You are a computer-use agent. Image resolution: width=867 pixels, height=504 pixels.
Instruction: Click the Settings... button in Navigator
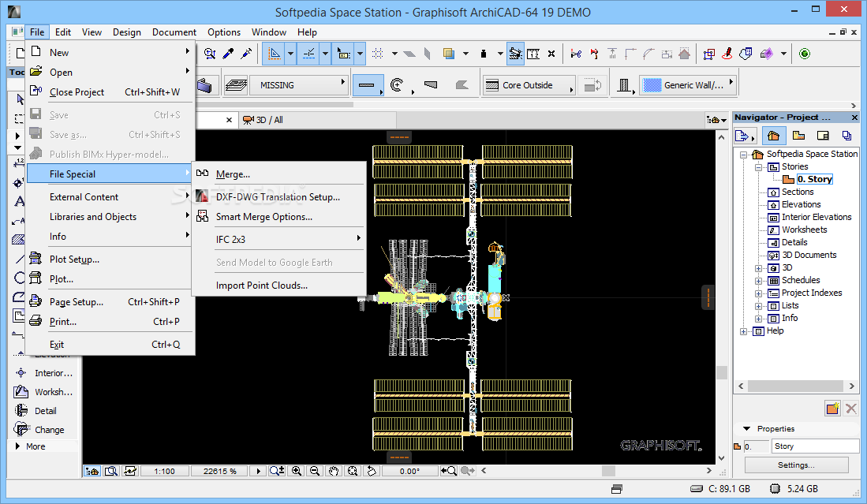pyautogui.click(x=796, y=465)
